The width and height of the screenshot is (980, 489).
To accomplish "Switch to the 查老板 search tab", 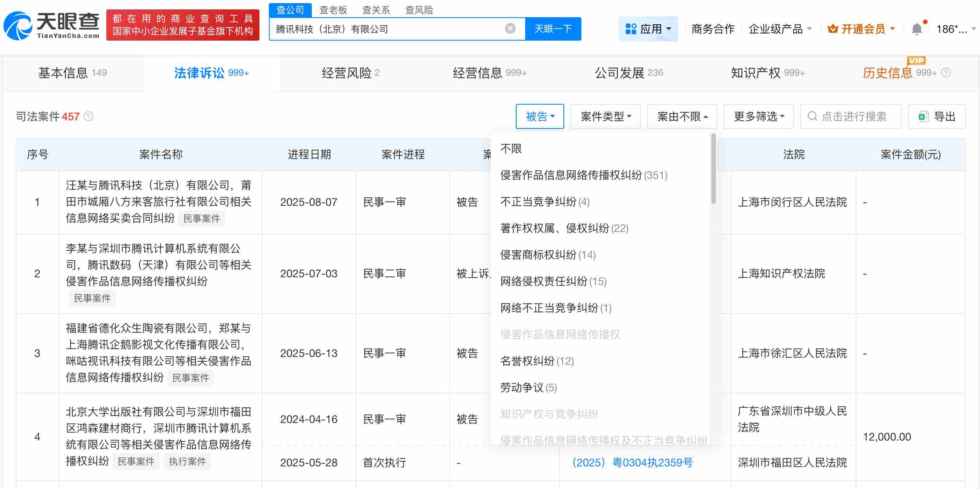I will point(333,10).
